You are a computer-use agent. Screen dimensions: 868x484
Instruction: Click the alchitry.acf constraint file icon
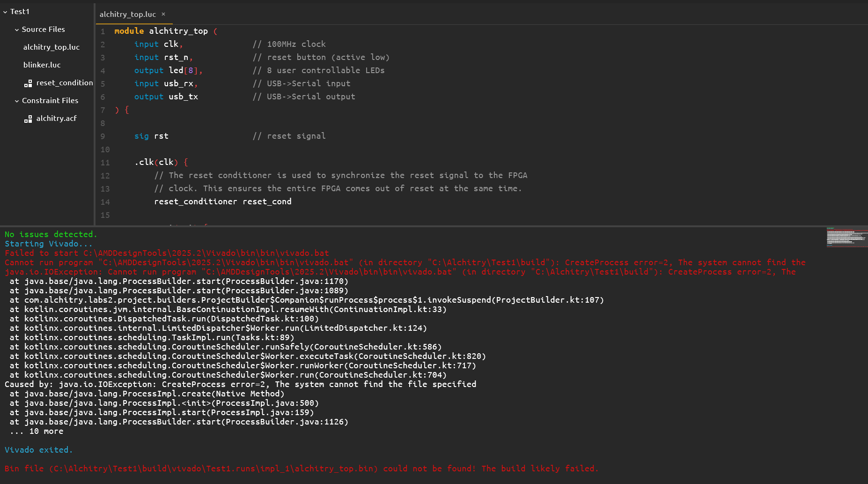pos(28,119)
